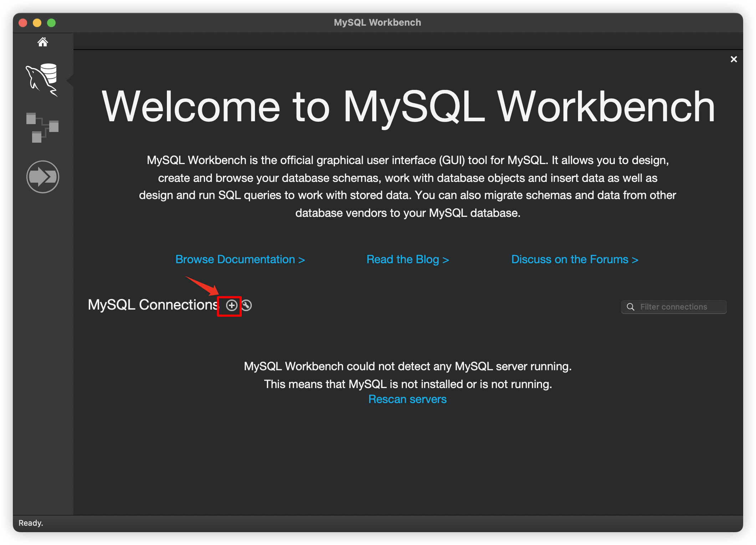Visit Discuss on the Forums link

tap(574, 259)
